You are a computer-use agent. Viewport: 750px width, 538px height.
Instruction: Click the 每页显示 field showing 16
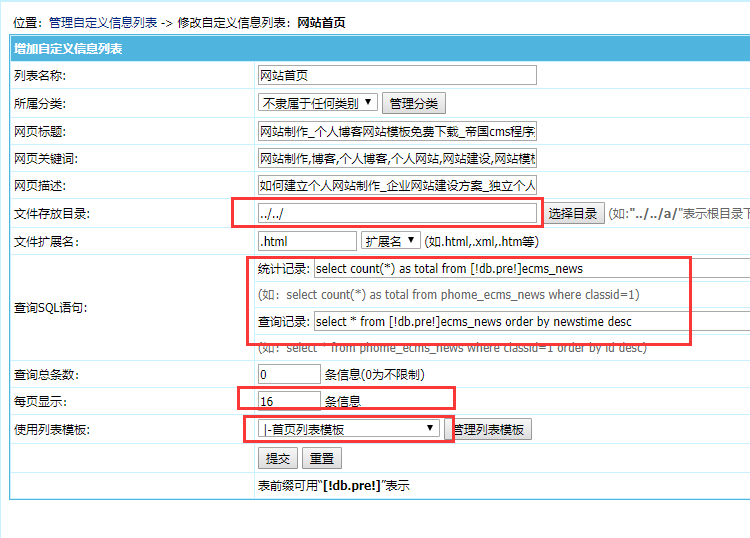point(288,401)
